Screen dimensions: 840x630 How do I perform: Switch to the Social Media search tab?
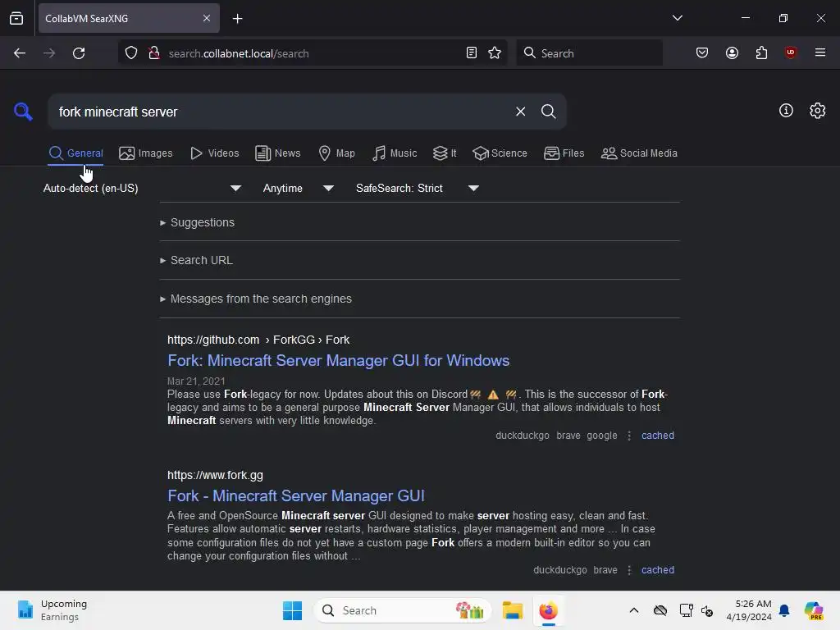tap(639, 153)
